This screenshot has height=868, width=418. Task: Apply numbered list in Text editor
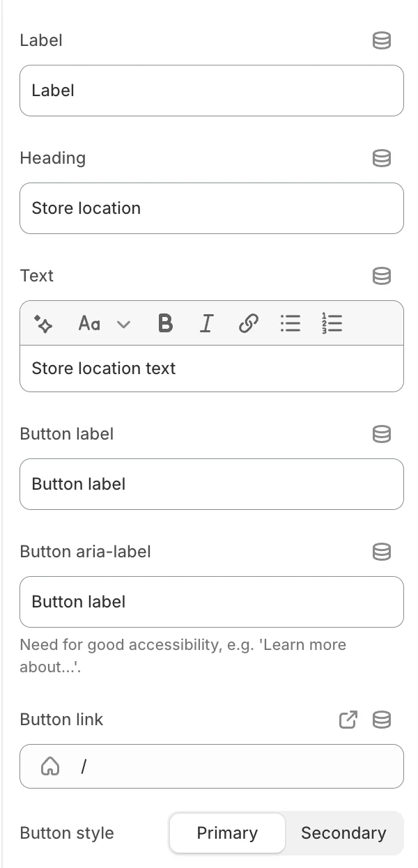click(x=332, y=323)
